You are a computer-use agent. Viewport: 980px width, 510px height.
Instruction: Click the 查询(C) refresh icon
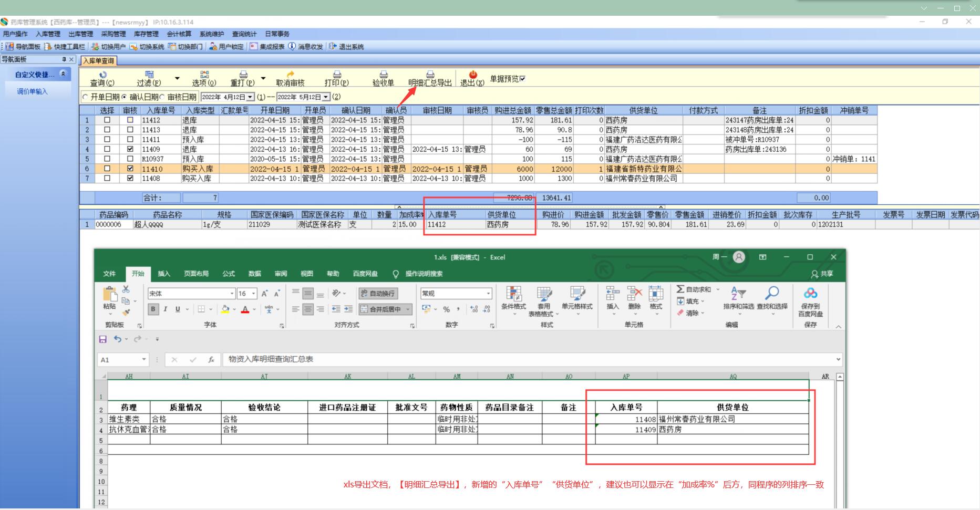(x=103, y=75)
